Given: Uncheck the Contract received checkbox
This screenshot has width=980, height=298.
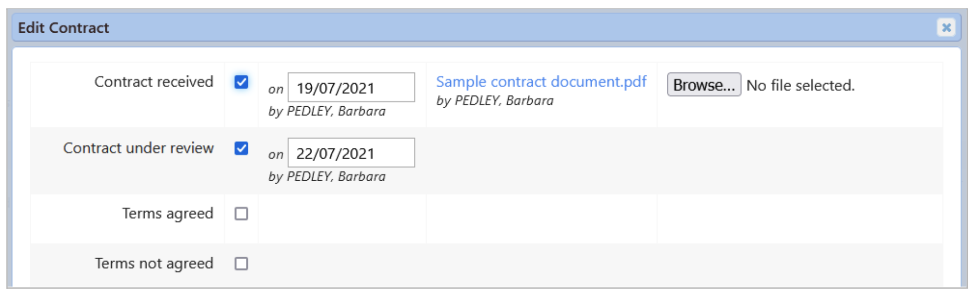Looking at the screenshot, I should (x=241, y=82).
